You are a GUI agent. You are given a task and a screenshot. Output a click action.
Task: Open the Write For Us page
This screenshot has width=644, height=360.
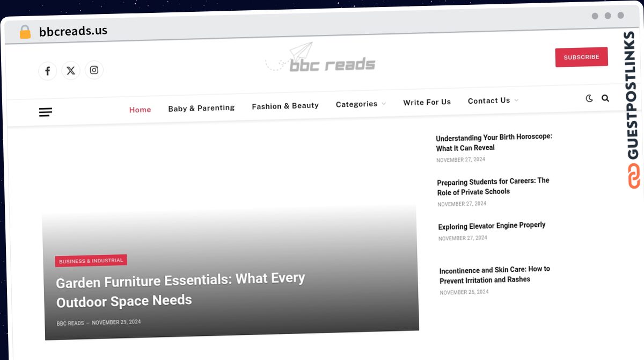coord(427,102)
